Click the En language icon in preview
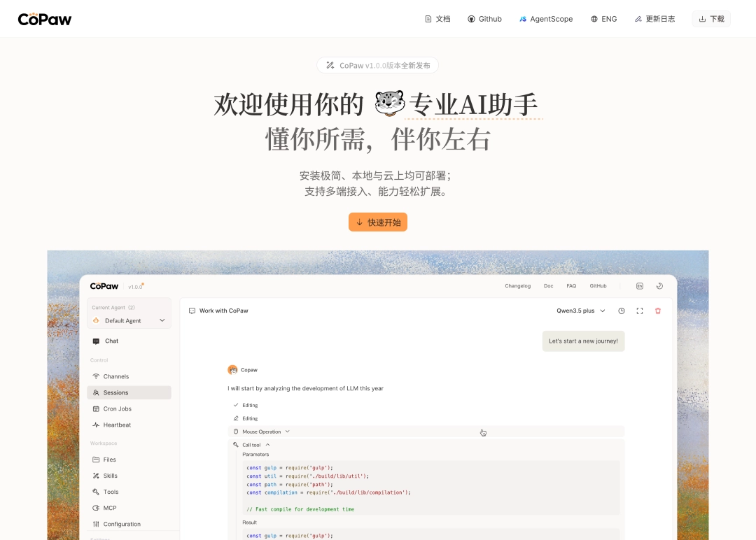Screen dimensions: 756x540 pos(640,286)
